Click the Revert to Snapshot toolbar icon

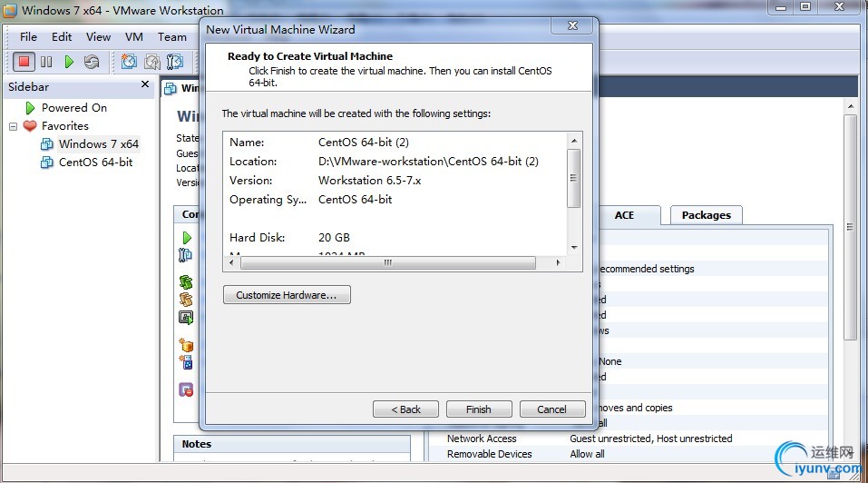[x=151, y=62]
